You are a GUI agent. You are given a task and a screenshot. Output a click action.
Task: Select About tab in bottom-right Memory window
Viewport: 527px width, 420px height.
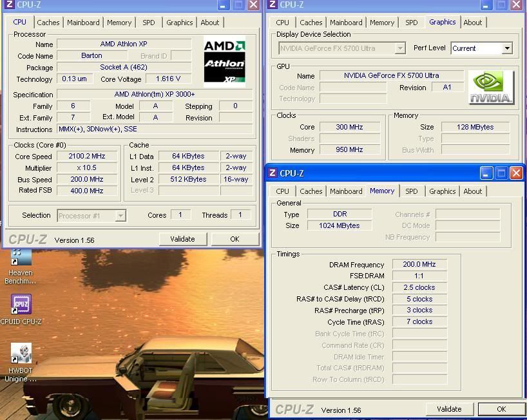point(472,191)
